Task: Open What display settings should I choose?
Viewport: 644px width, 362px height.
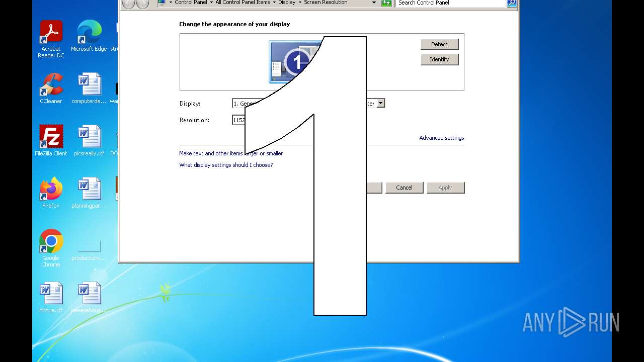Action: [226, 165]
